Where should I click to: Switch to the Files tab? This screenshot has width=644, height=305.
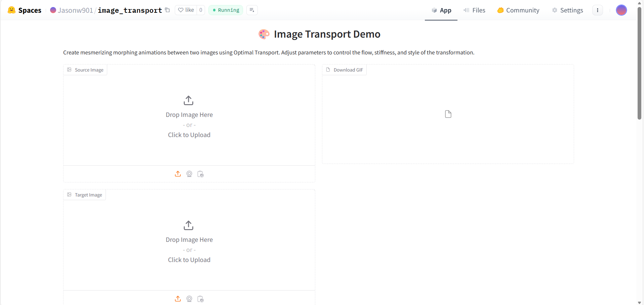[474, 10]
